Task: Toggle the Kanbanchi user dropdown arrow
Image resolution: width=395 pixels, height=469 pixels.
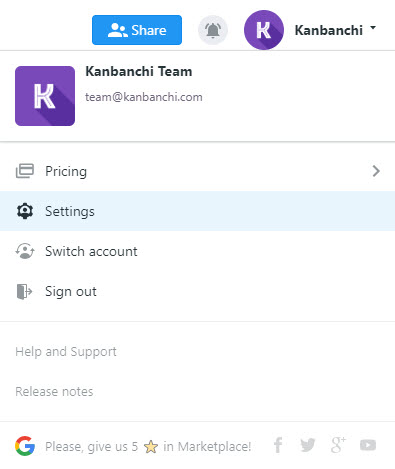Action: 373,28
